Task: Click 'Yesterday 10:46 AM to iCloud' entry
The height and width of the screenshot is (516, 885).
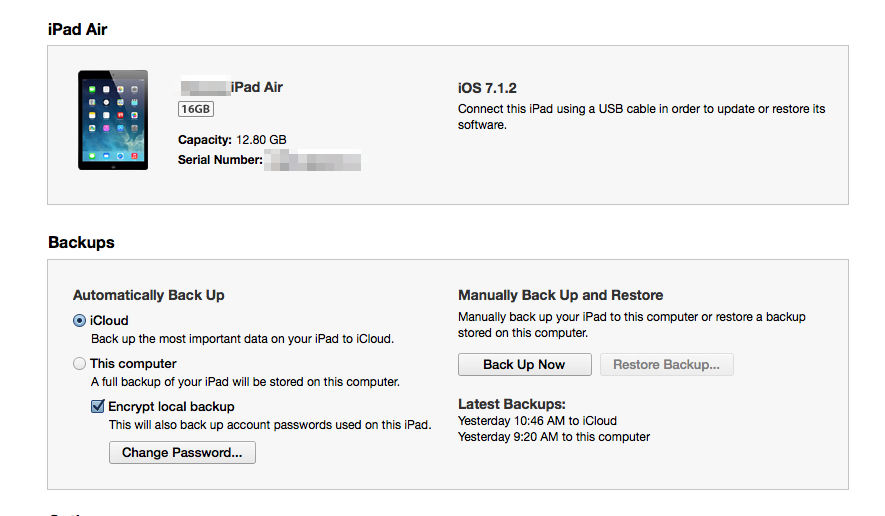Action: (537, 421)
